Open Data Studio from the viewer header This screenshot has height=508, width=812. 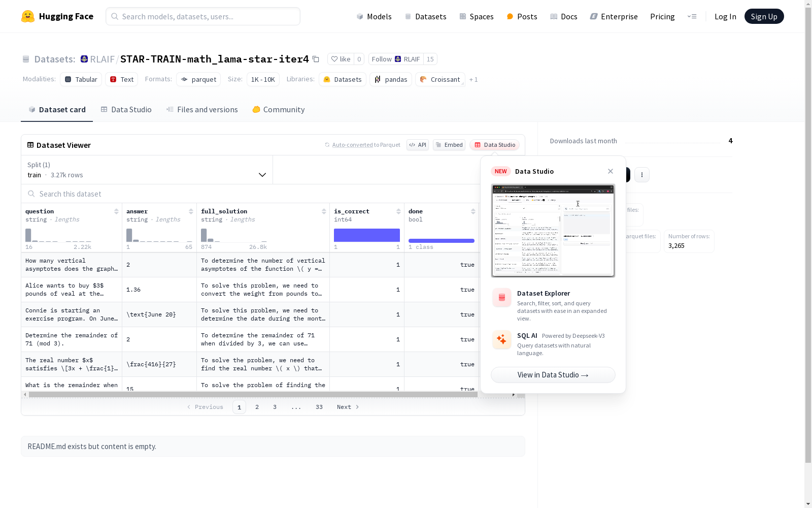495,145
